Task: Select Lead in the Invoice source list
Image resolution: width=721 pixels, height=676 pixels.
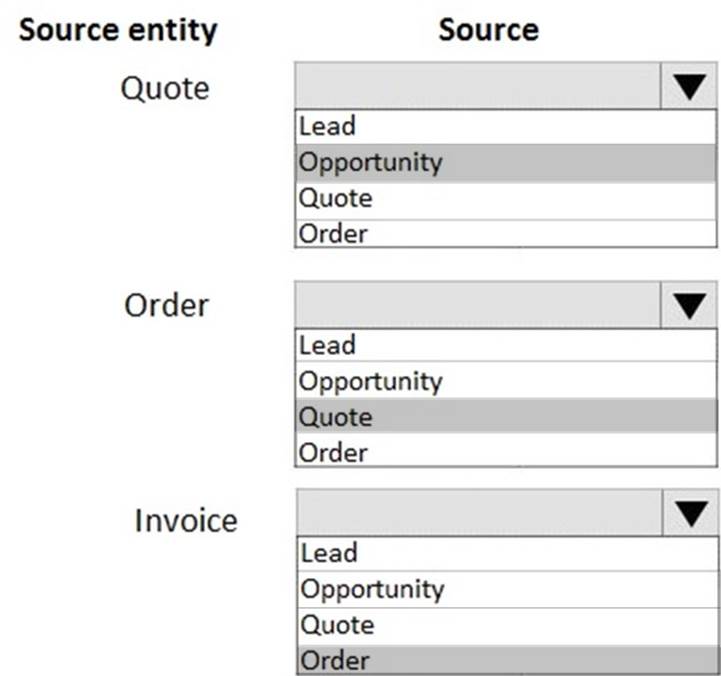Action: coord(505,553)
